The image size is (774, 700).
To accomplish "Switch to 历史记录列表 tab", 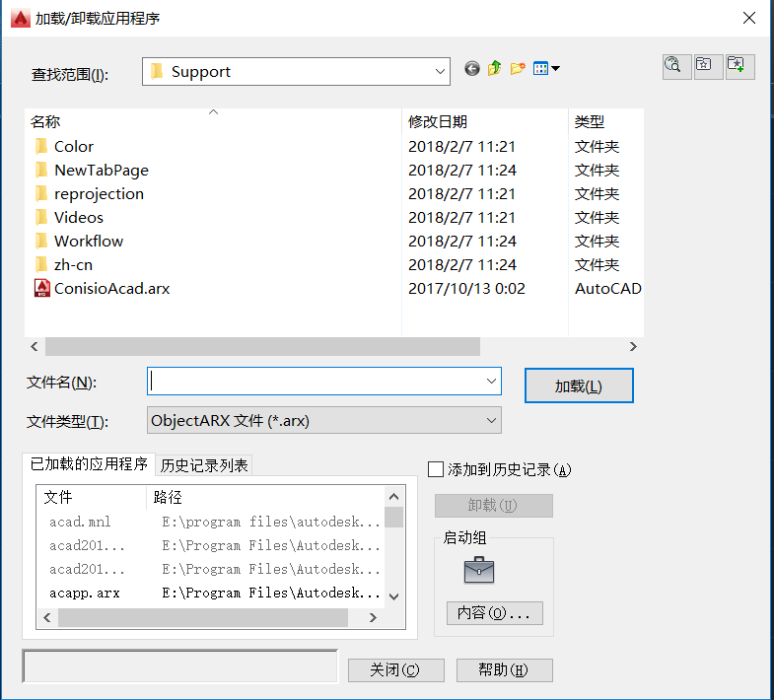I will (x=204, y=465).
